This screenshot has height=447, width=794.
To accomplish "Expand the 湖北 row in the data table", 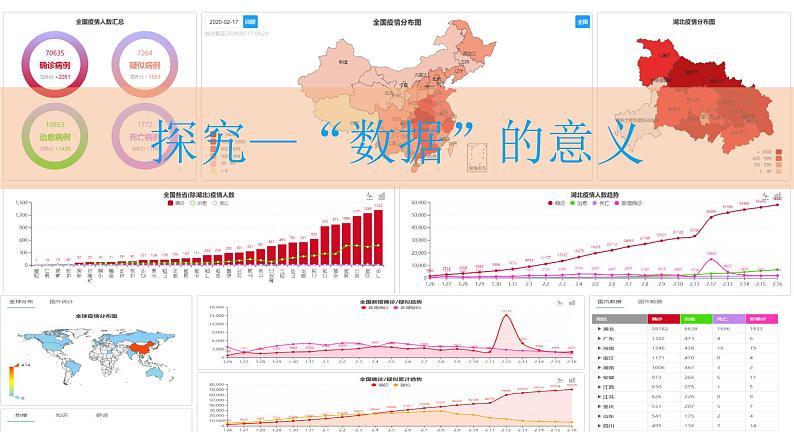I will [600, 328].
